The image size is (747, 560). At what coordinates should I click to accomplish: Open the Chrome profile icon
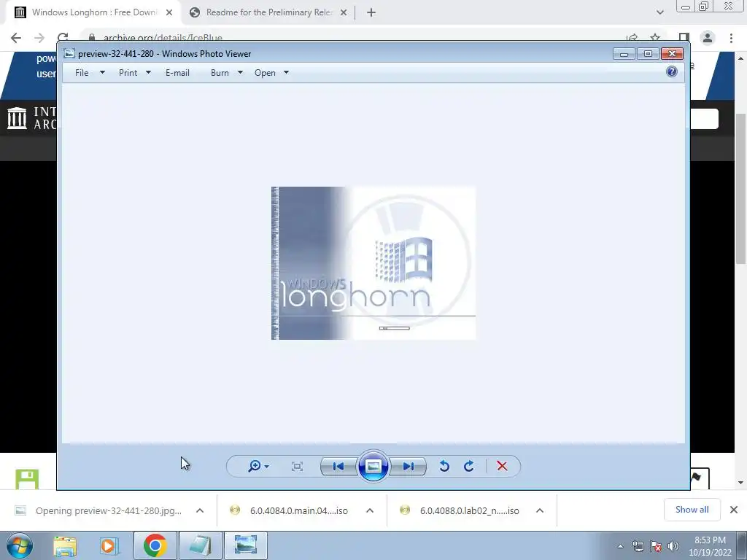coord(708,38)
